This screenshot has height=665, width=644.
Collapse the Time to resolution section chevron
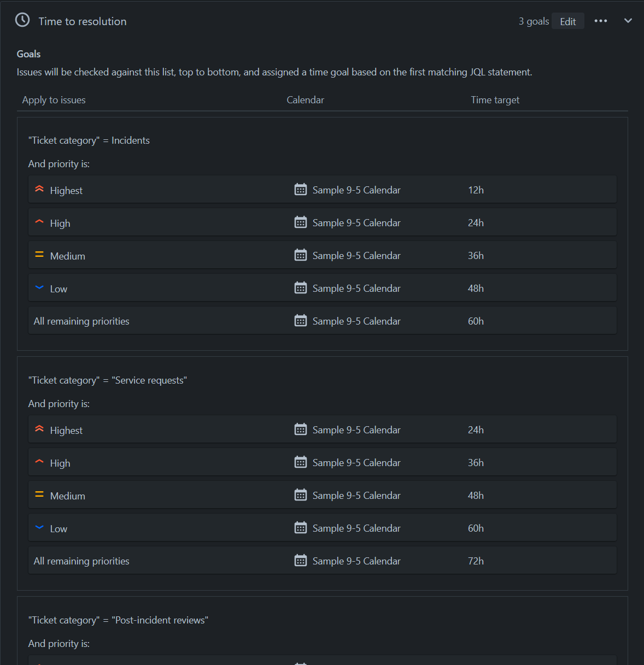click(628, 21)
